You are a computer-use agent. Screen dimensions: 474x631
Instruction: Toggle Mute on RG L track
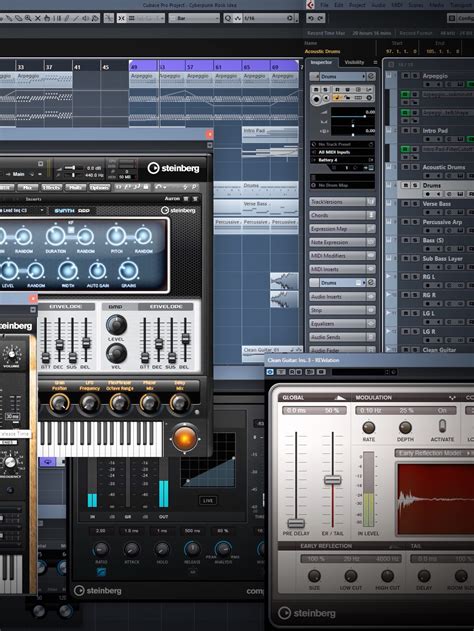(406, 276)
